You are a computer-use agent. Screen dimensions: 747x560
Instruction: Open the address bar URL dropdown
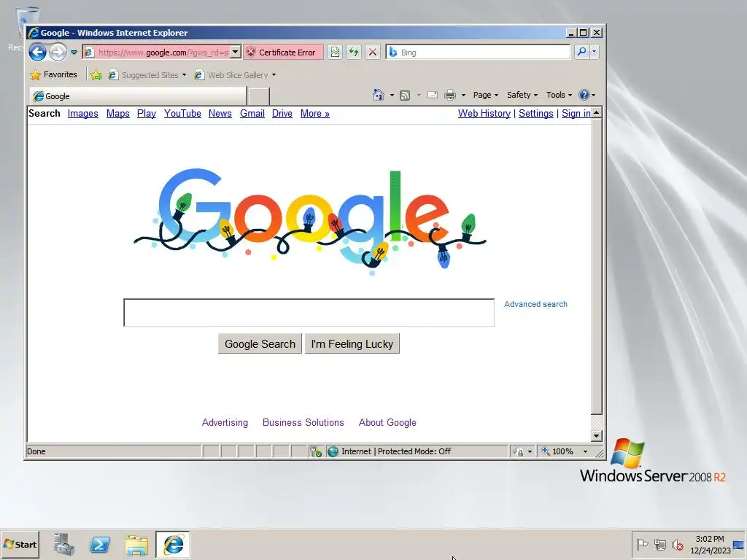(x=236, y=52)
